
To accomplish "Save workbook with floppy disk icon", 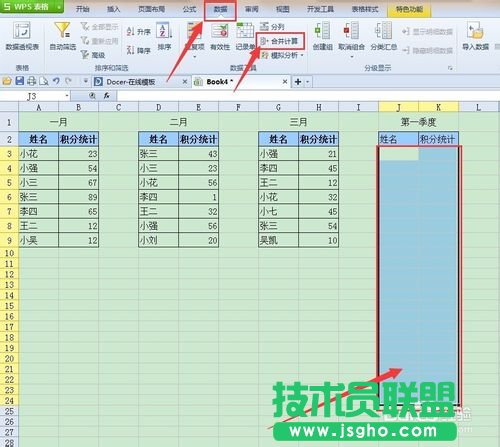I will pyautogui.click(x=20, y=81).
